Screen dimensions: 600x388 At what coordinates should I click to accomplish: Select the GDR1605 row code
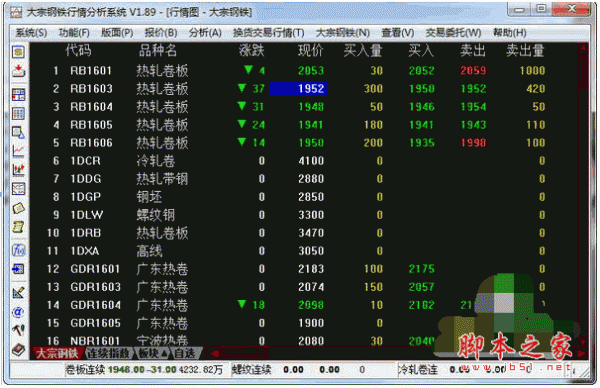coord(95,323)
